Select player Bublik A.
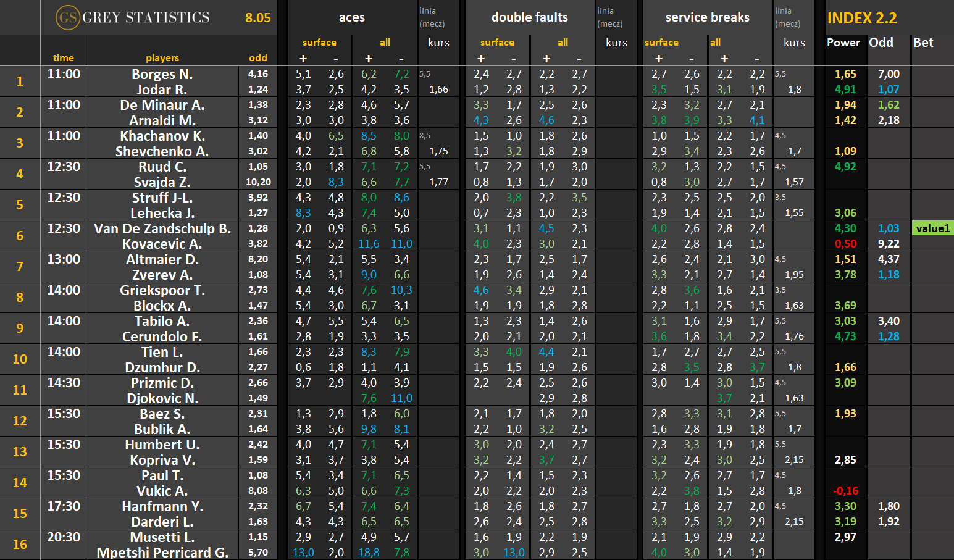 (162, 429)
